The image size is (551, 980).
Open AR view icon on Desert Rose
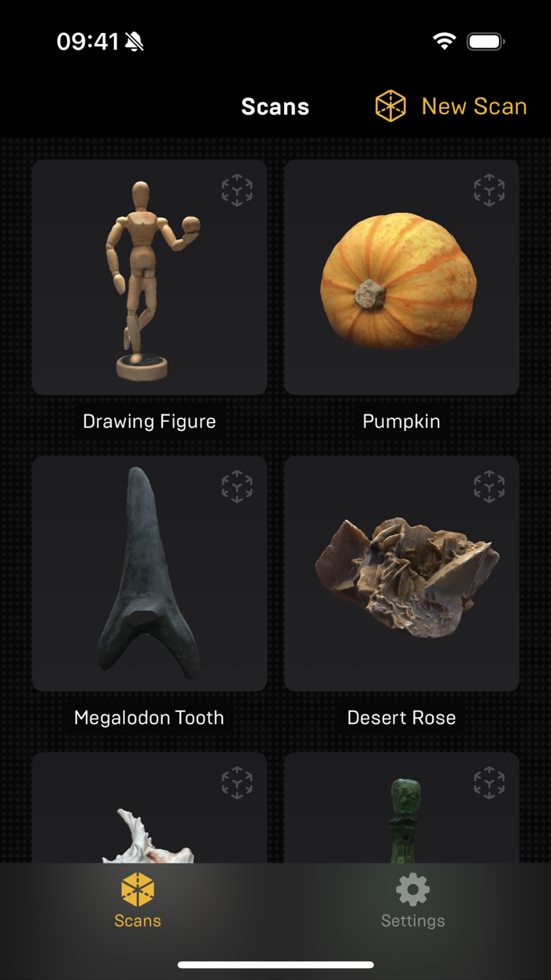click(489, 487)
